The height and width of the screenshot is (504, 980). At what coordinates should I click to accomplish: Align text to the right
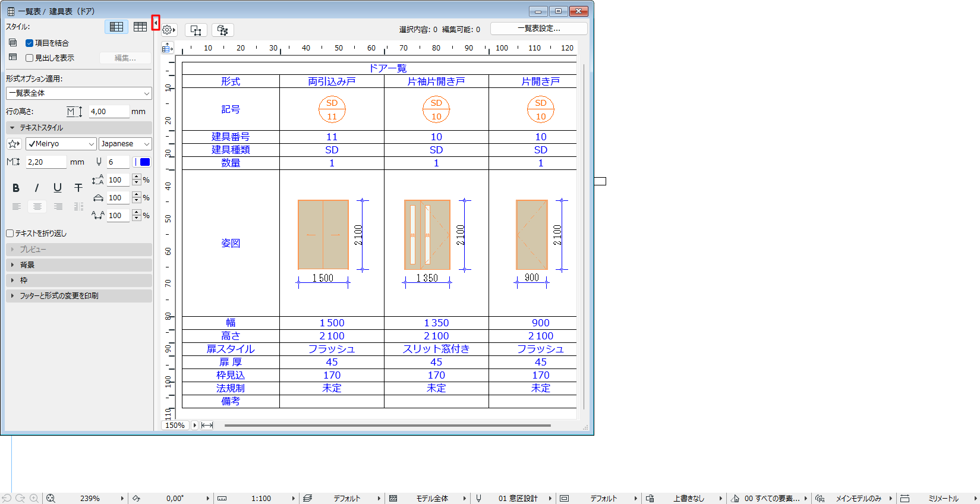point(58,206)
